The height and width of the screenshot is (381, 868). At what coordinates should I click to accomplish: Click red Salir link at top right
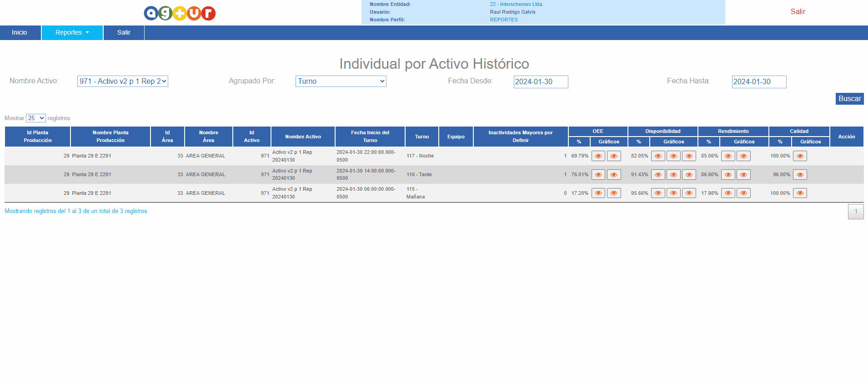pyautogui.click(x=798, y=12)
